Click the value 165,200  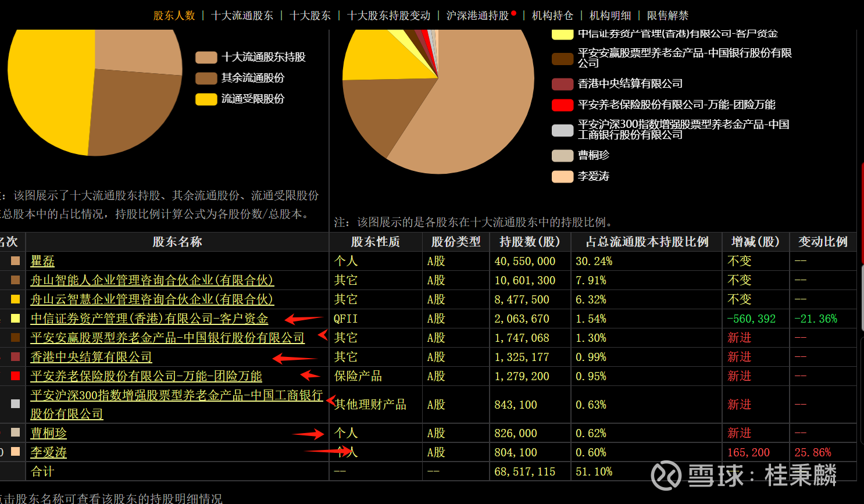pos(748,453)
